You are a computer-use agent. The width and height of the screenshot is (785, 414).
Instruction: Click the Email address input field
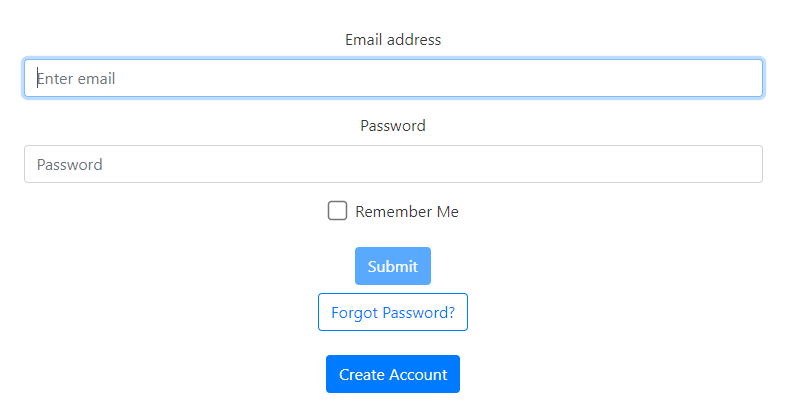[x=393, y=78]
